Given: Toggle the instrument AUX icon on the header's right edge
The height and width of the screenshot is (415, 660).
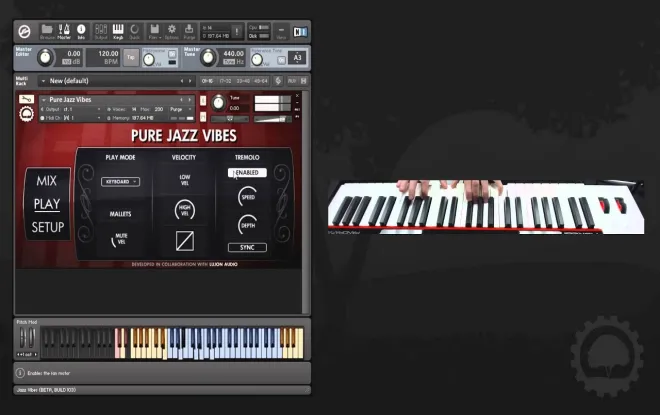Looking at the screenshot, I should point(297,109).
